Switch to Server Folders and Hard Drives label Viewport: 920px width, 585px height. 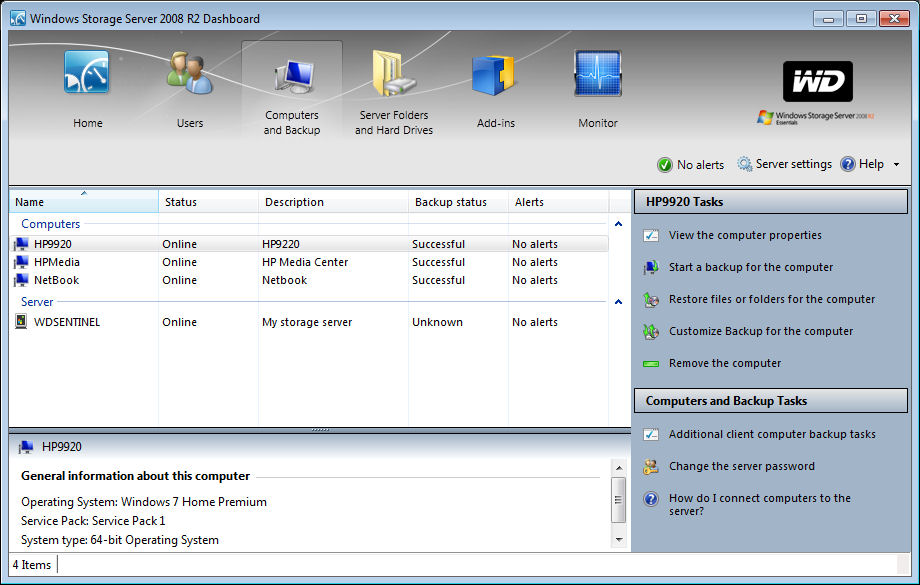(394, 123)
